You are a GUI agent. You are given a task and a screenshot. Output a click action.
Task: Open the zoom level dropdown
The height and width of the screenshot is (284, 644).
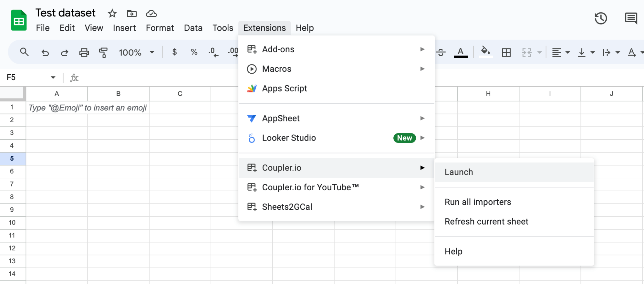[152, 52]
